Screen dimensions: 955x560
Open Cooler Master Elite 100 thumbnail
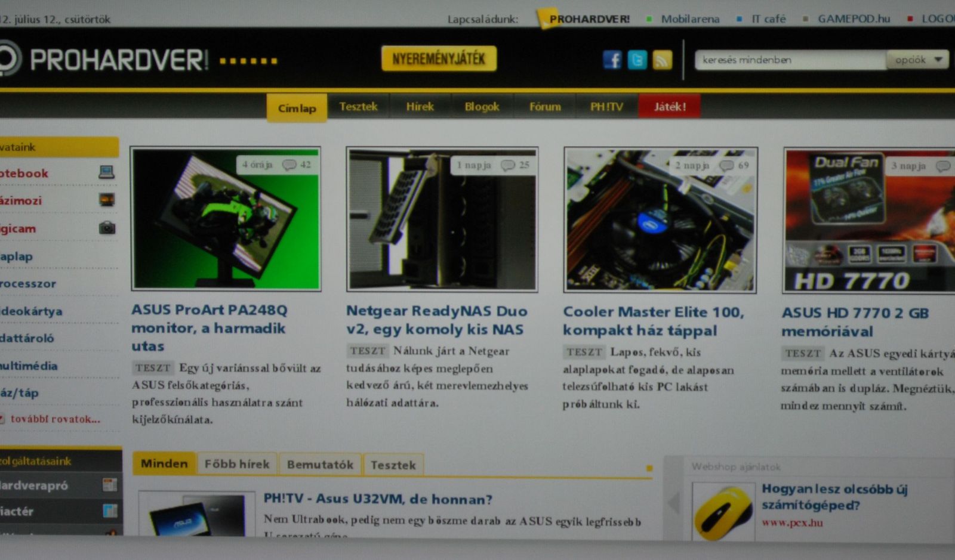[x=660, y=220]
